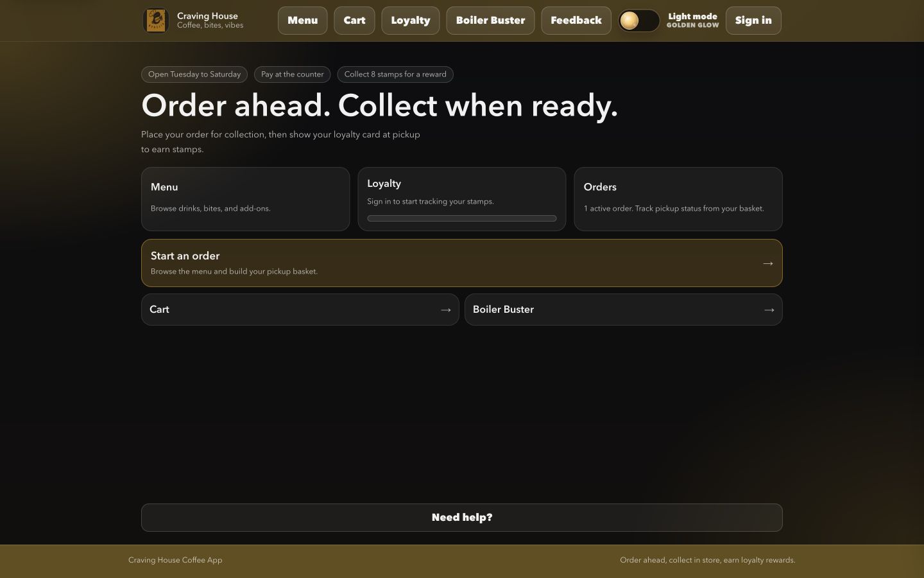Click the Craving House logo icon

click(x=156, y=21)
